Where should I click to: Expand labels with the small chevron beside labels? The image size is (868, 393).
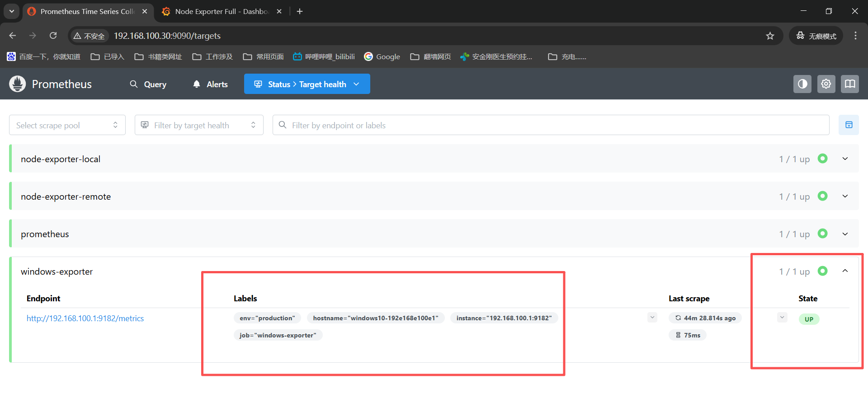652,318
